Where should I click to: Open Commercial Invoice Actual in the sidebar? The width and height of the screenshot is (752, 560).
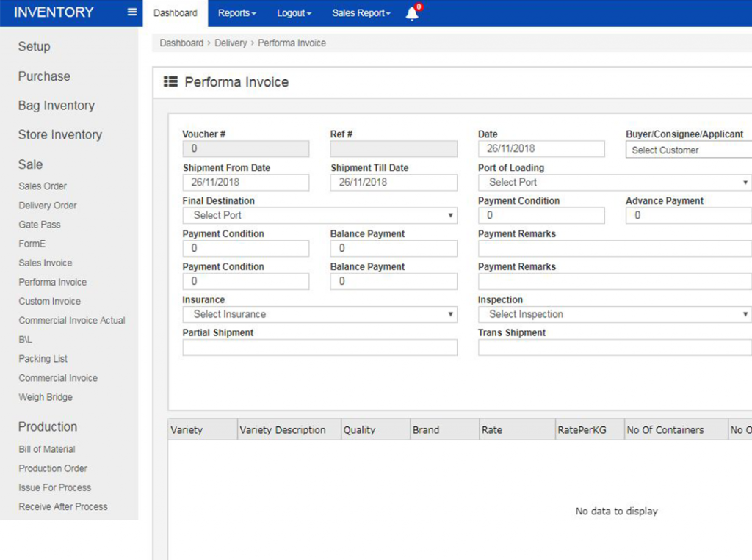(x=72, y=320)
